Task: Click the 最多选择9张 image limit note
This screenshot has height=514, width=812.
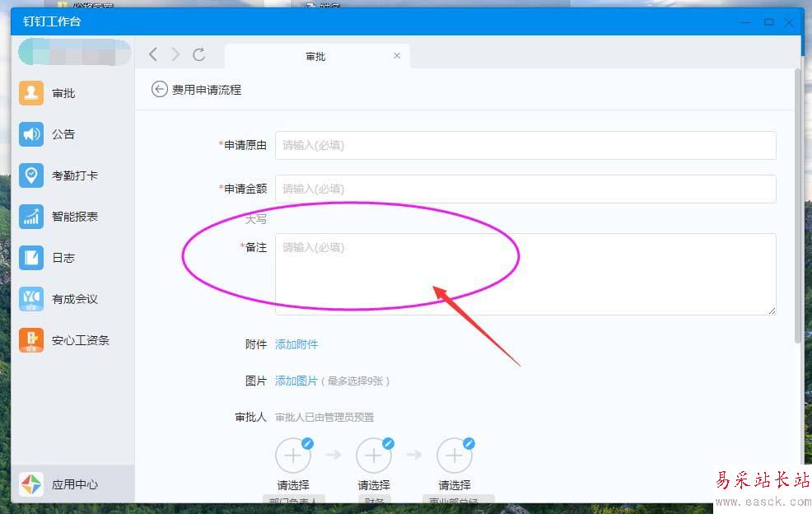Action: (x=356, y=381)
